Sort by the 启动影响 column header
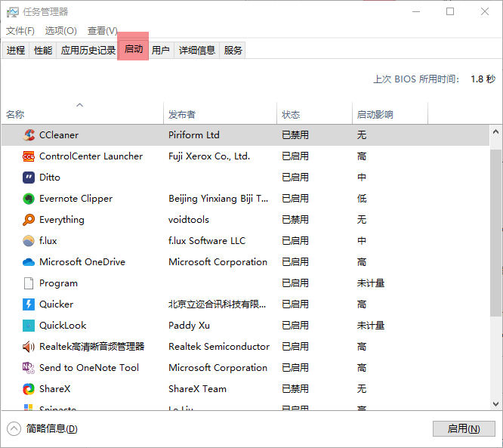The image size is (503, 448). (375, 115)
